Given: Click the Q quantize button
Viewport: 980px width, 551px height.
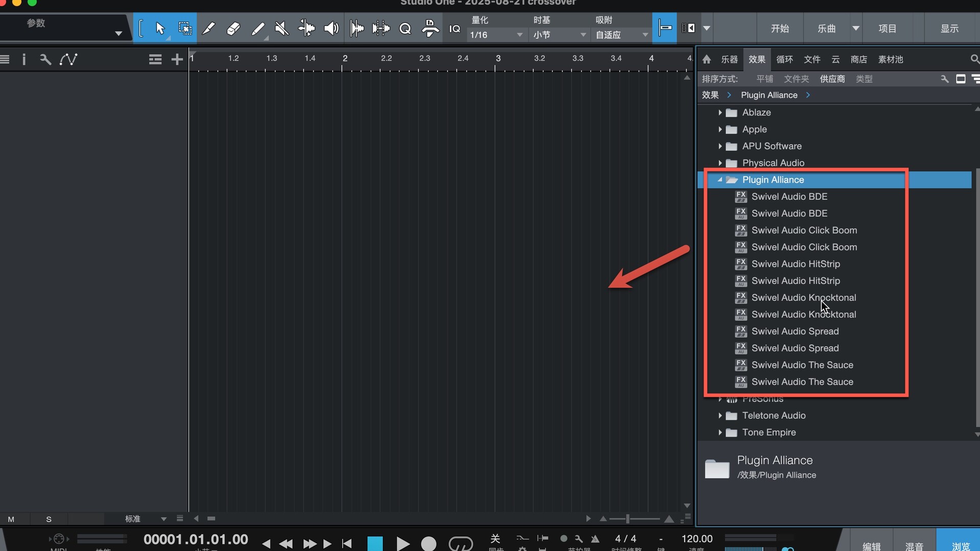Looking at the screenshot, I should click(x=405, y=29).
